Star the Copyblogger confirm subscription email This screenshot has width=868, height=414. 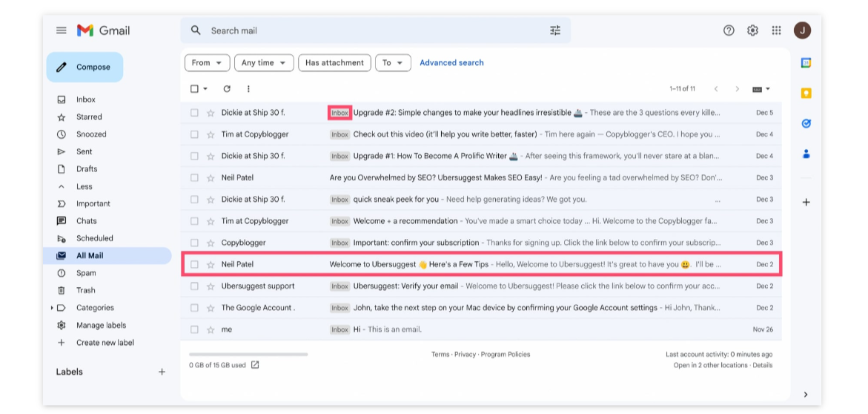(x=211, y=243)
